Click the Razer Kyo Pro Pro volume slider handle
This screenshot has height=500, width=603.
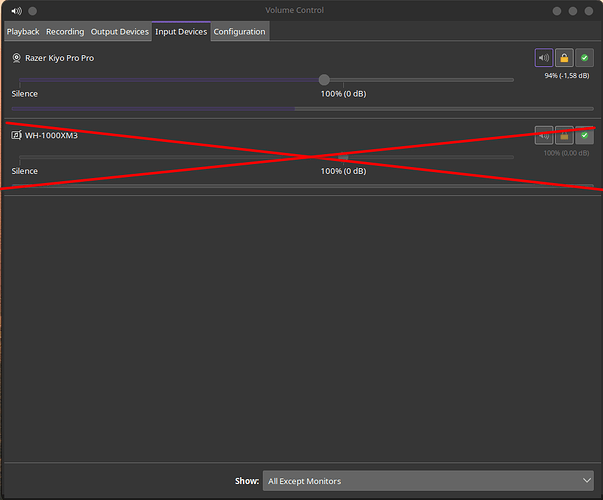324,80
